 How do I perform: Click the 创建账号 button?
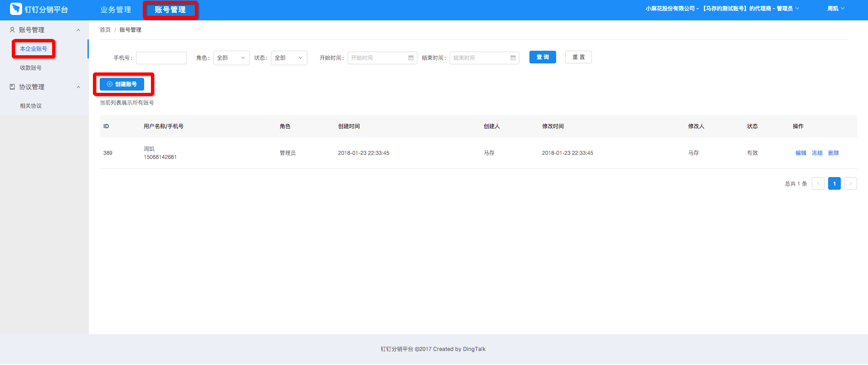tap(122, 84)
